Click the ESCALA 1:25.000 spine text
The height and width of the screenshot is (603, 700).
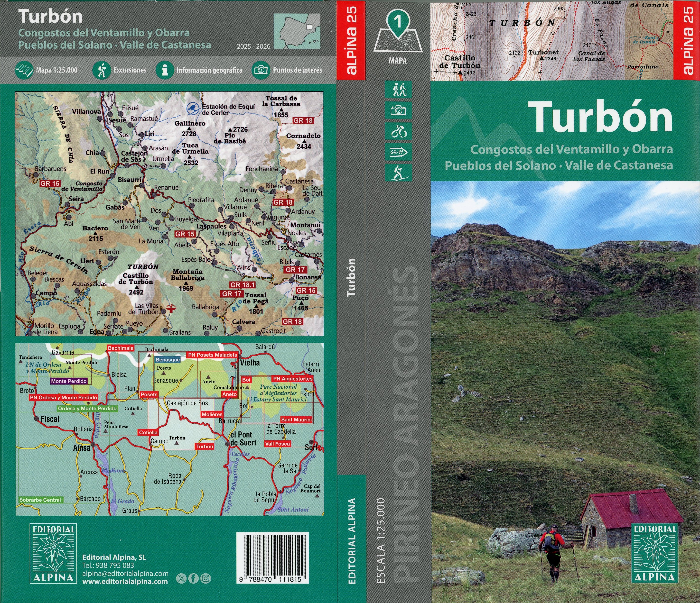pyautogui.click(x=381, y=540)
